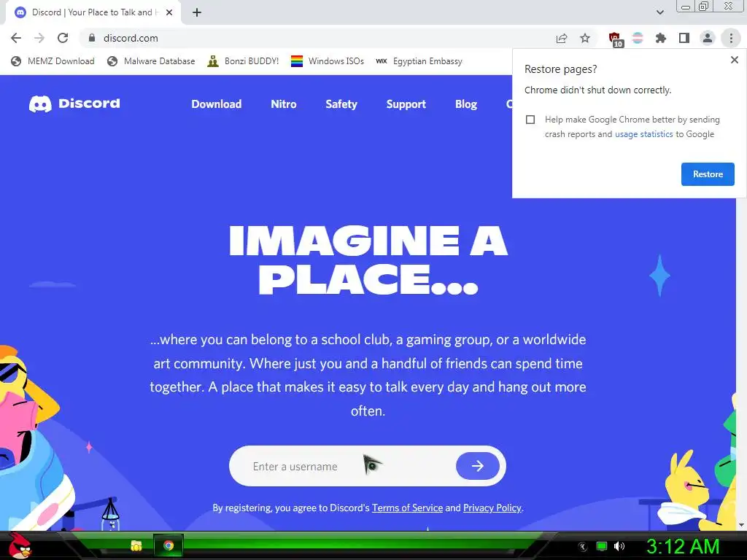Open the Angry Birds start button
The image size is (747, 560).
(19, 545)
